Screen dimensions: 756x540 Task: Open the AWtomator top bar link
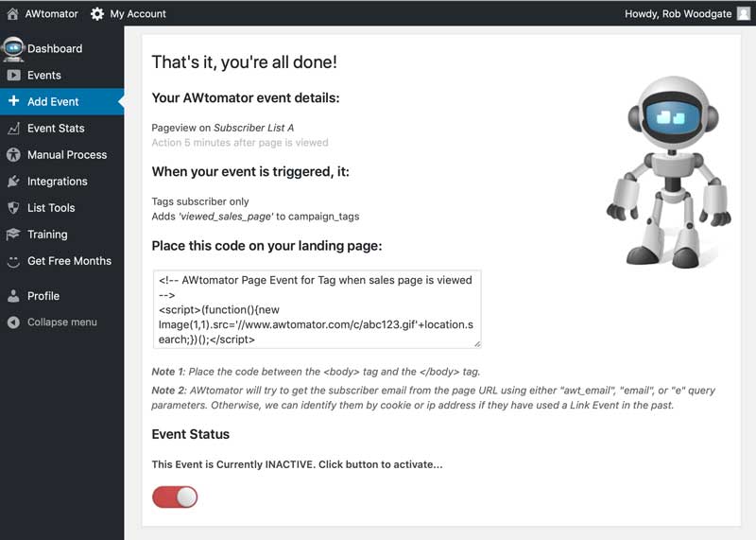51,14
